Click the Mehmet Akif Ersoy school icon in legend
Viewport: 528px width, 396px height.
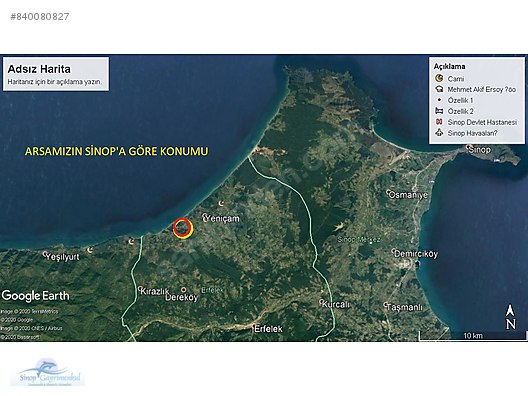tap(439, 89)
